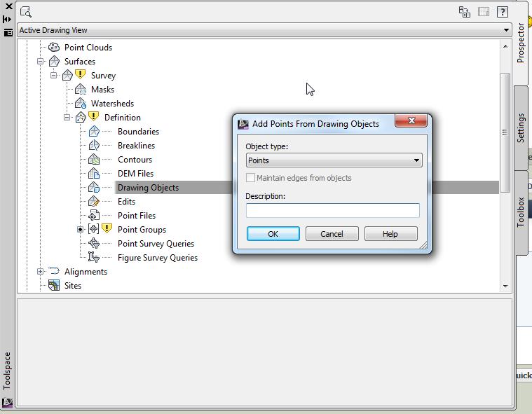
Task: Select the DEM Files tree item
Action: coord(136,174)
